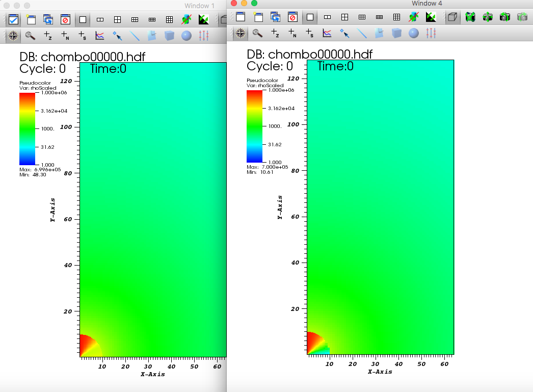Clone the window using Window 4 toolbar

[275, 17]
